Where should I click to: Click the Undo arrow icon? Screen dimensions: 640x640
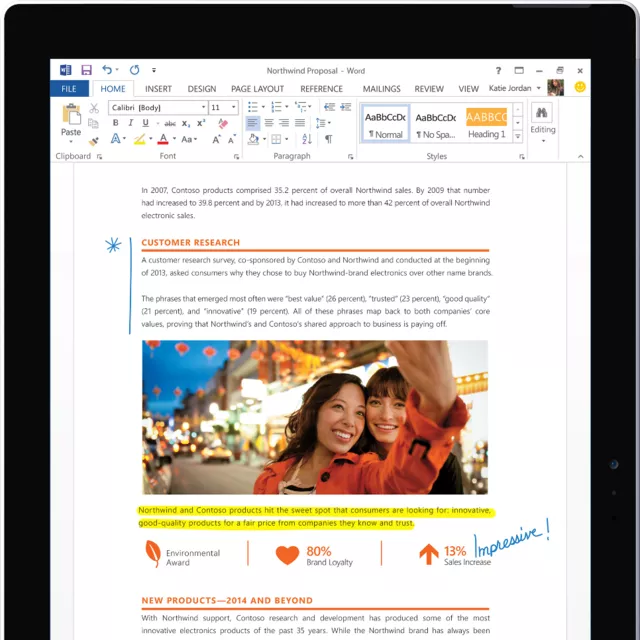107,70
